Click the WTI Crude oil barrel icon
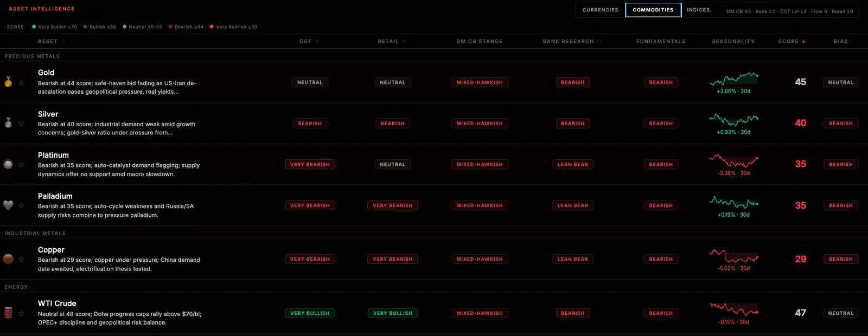The image size is (868, 336). [8, 313]
